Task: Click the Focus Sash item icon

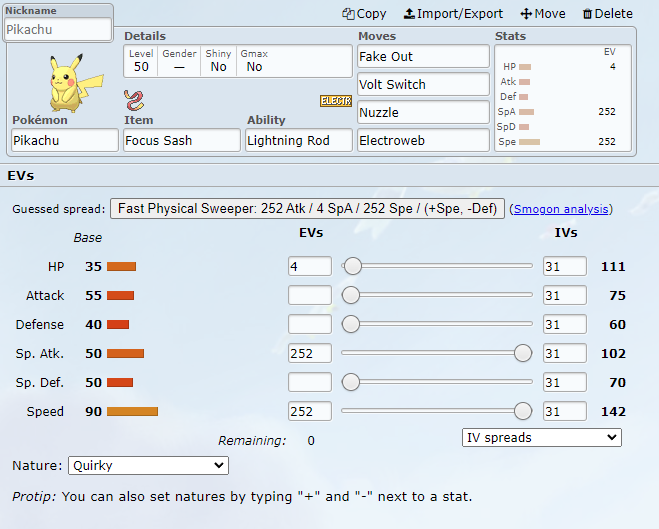Action: pos(134,100)
